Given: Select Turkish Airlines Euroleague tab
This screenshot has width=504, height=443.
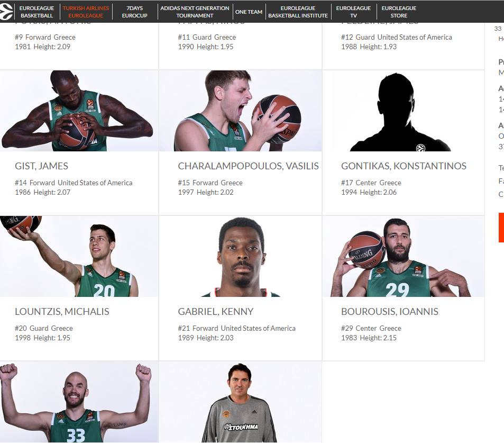Looking at the screenshot, I should point(86,12).
